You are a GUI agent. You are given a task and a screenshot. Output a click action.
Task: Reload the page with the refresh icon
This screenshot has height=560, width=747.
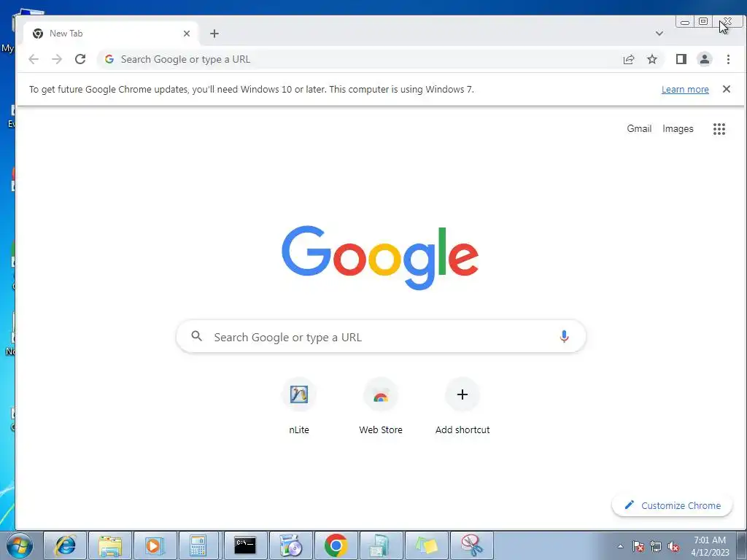pyautogui.click(x=80, y=59)
